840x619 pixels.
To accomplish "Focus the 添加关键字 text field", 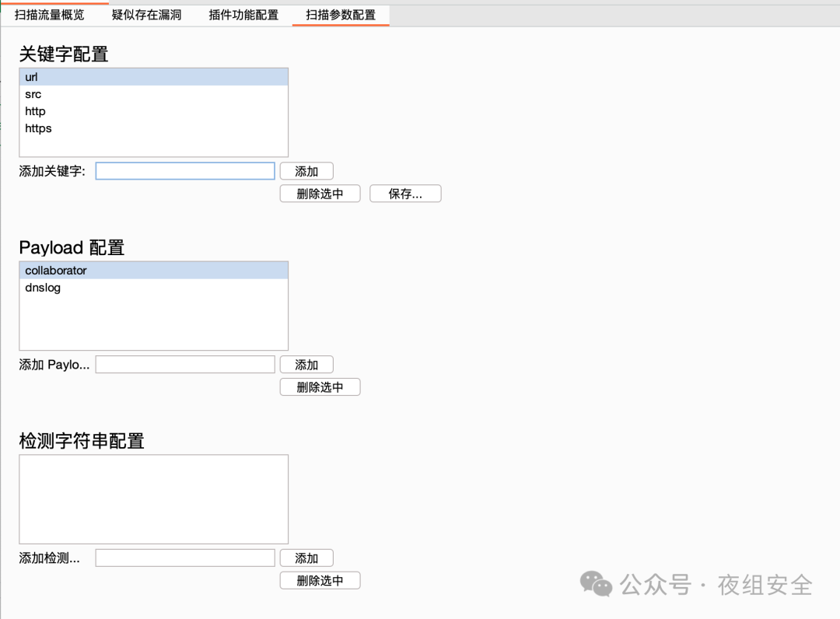I will (x=185, y=171).
